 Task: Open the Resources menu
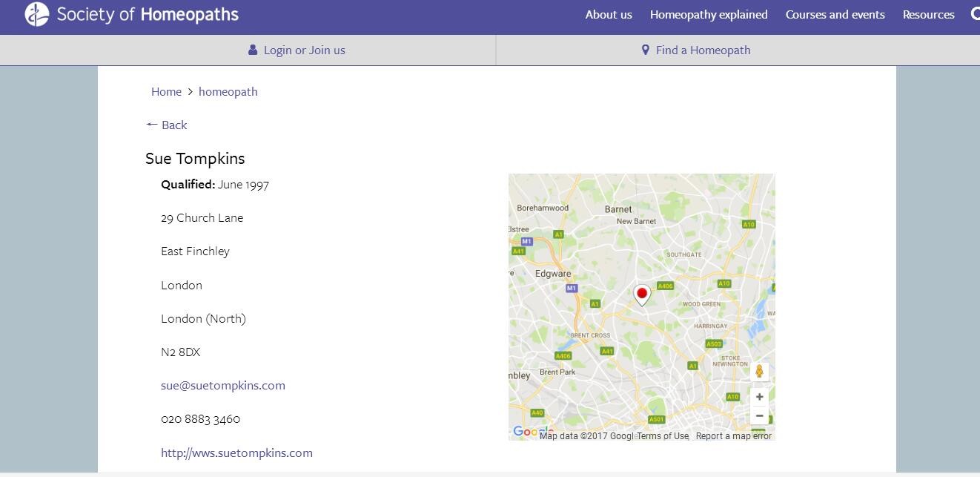928,15
